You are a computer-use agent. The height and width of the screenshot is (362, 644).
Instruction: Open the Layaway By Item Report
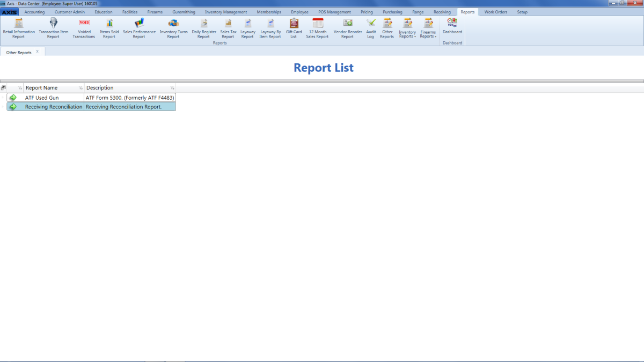tap(270, 28)
